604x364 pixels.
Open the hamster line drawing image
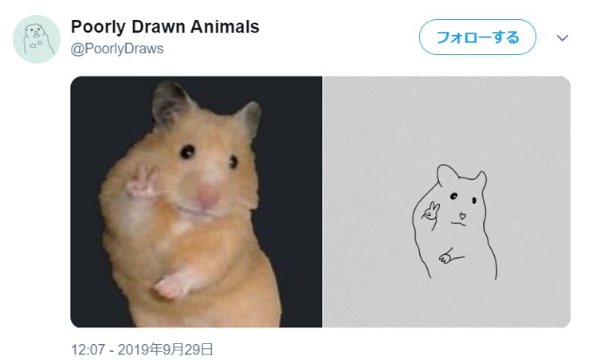(x=446, y=202)
